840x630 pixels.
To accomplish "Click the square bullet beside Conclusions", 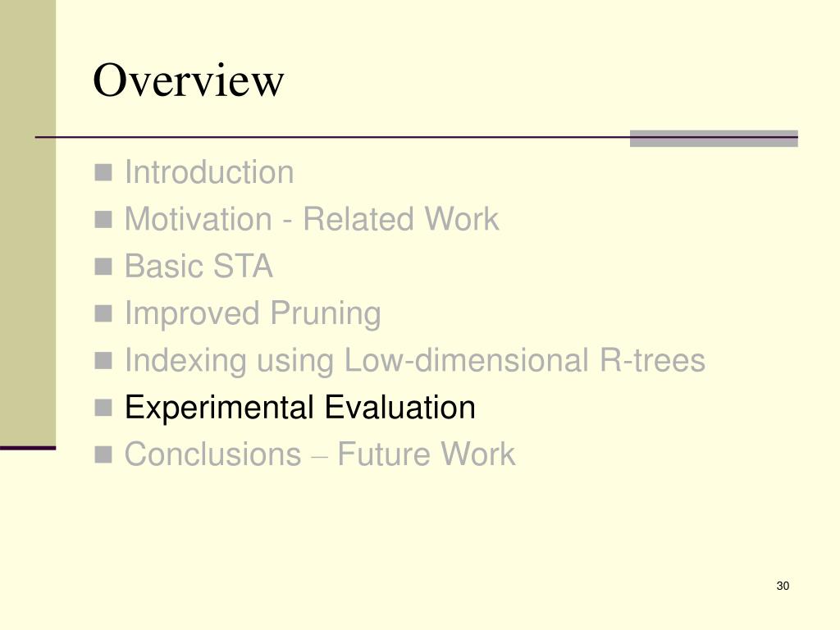I will tap(103, 454).
